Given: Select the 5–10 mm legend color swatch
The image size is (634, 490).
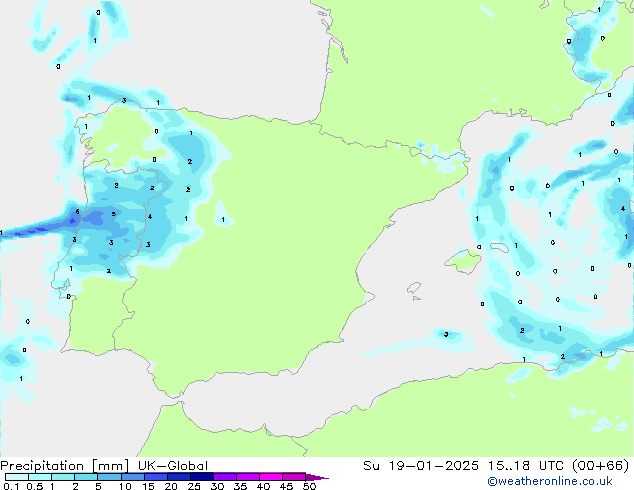Looking at the screenshot, I should [x=110, y=477].
